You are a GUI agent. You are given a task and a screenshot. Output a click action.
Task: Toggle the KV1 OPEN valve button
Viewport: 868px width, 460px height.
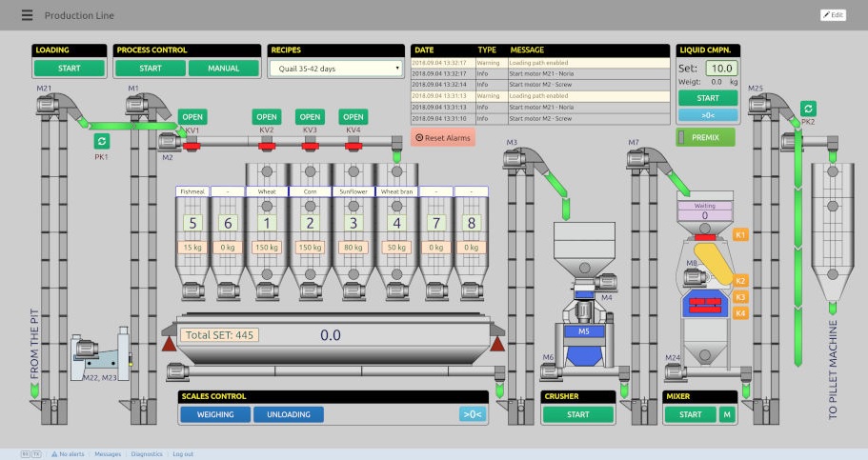click(192, 117)
